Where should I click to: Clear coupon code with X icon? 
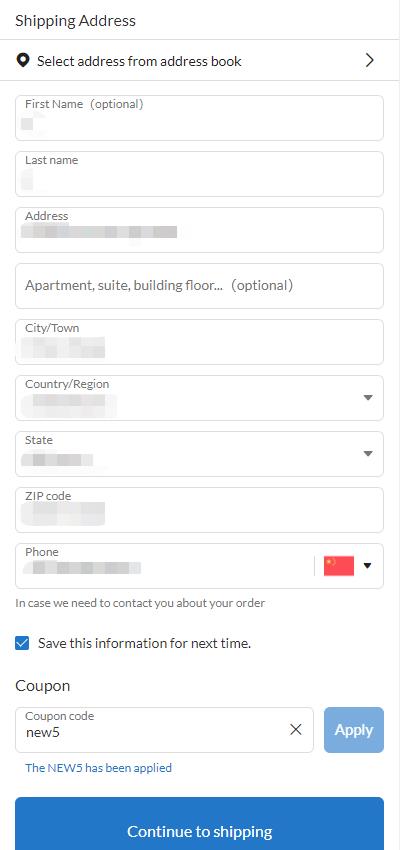tap(295, 730)
